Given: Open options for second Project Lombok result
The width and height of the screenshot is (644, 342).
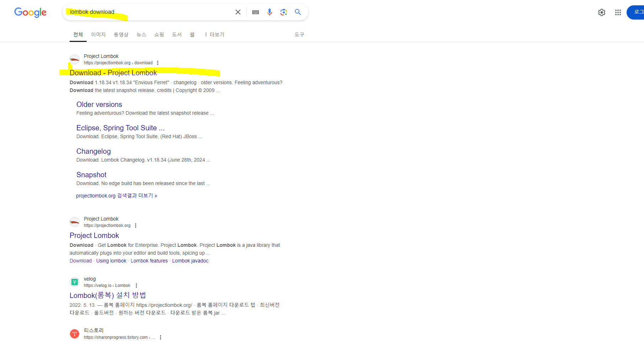Looking at the screenshot, I should (136, 226).
